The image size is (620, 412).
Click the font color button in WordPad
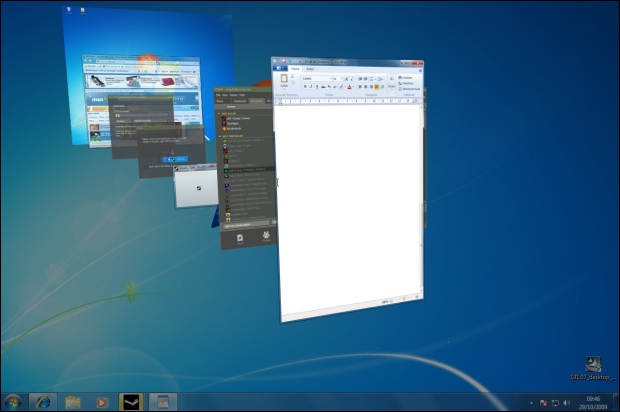348,87
